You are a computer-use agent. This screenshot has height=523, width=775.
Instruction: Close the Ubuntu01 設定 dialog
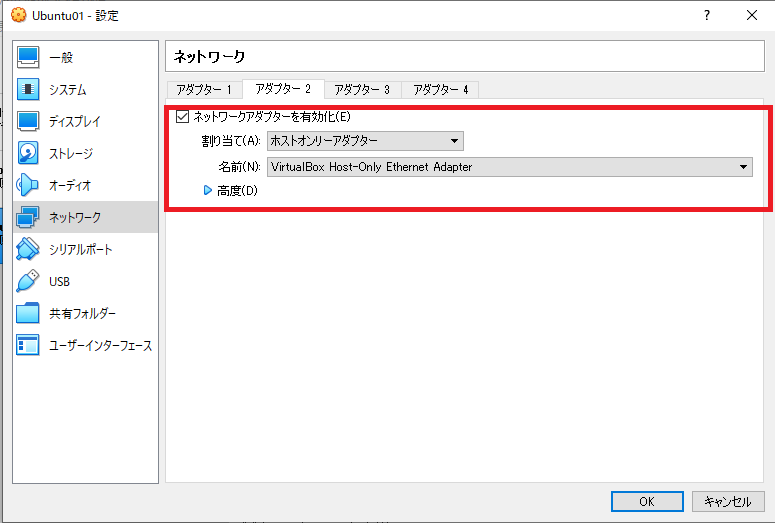click(x=752, y=15)
